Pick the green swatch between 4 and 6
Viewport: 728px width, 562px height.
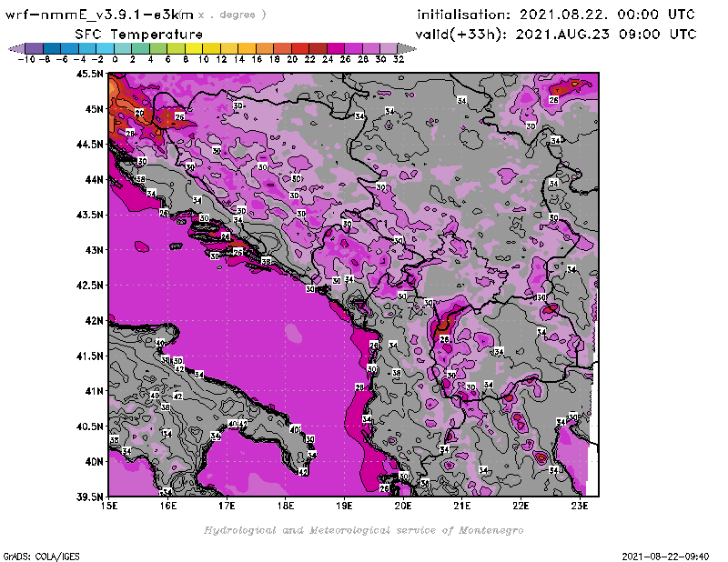tap(158, 48)
